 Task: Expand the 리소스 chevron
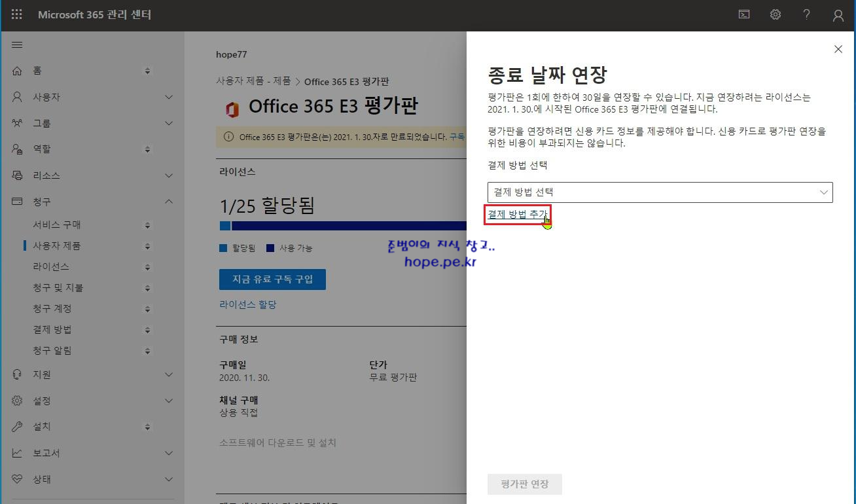pyautogui.click(x=169, y=175)
